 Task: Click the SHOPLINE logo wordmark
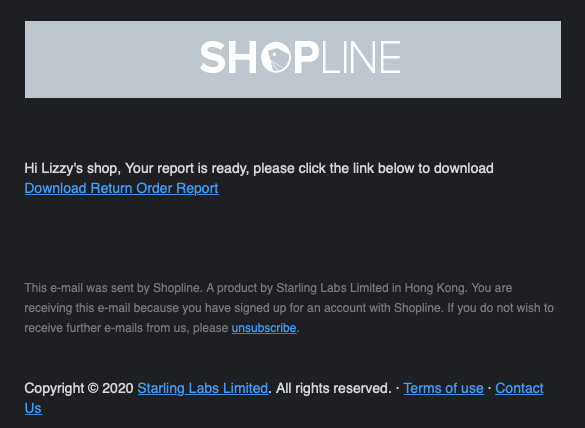(x=300, y=57)
